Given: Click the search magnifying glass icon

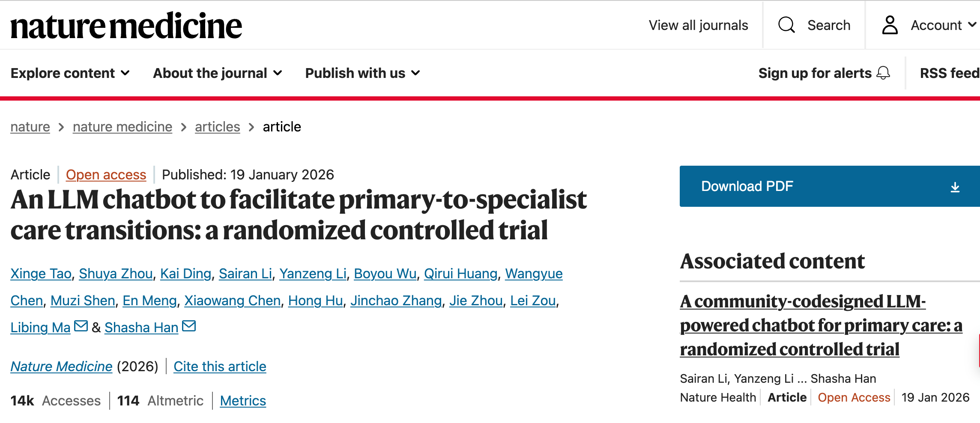Looking at the screenshot, I should (x=786, y=25).
